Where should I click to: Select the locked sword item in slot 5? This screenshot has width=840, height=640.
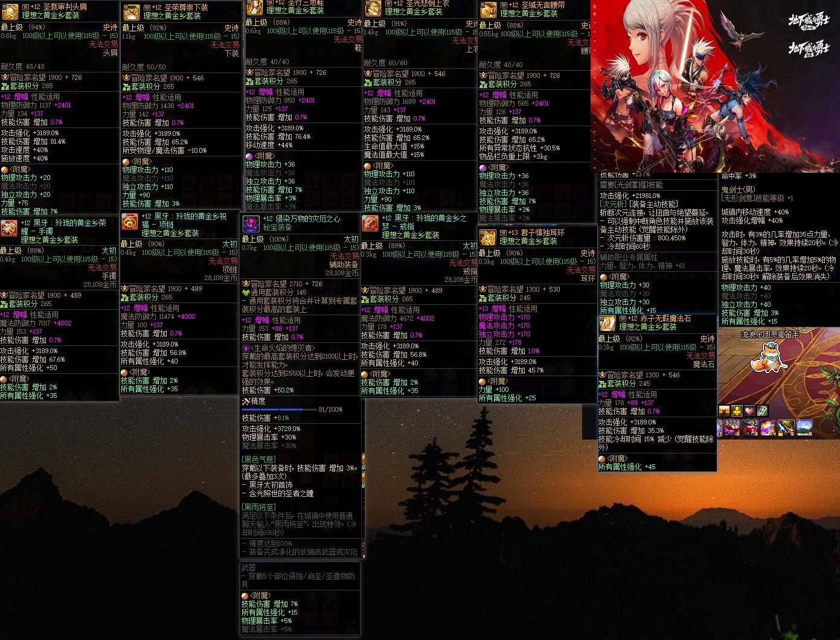click(786, 428)
